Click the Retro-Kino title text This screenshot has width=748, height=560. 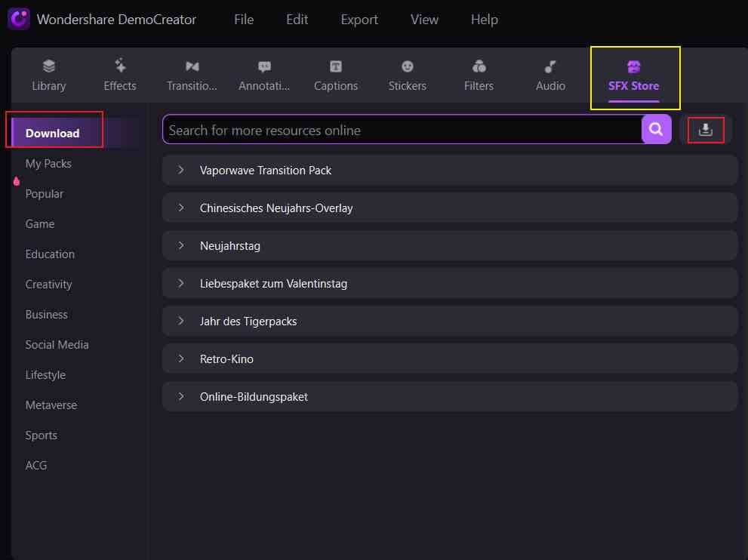click(226, 358)
